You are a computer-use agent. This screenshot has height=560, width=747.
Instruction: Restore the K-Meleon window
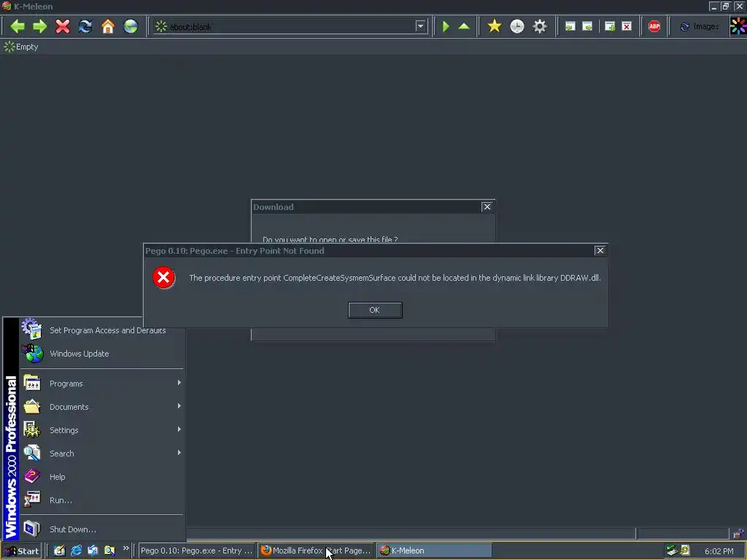coord(726,6)
